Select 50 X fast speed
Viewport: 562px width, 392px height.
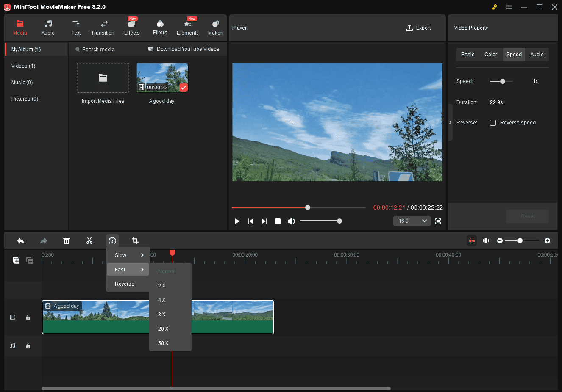pos(170,343)
